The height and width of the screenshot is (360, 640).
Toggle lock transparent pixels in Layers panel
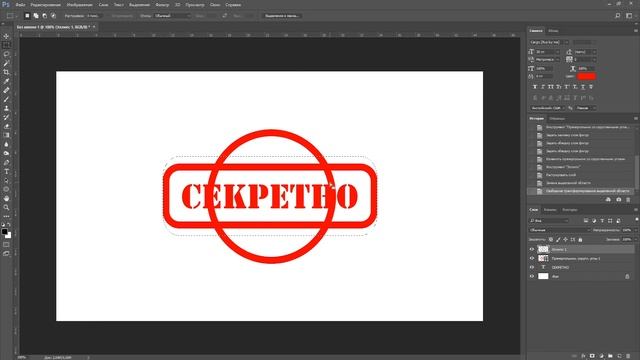pyautogui.click(x=551, y=240)
